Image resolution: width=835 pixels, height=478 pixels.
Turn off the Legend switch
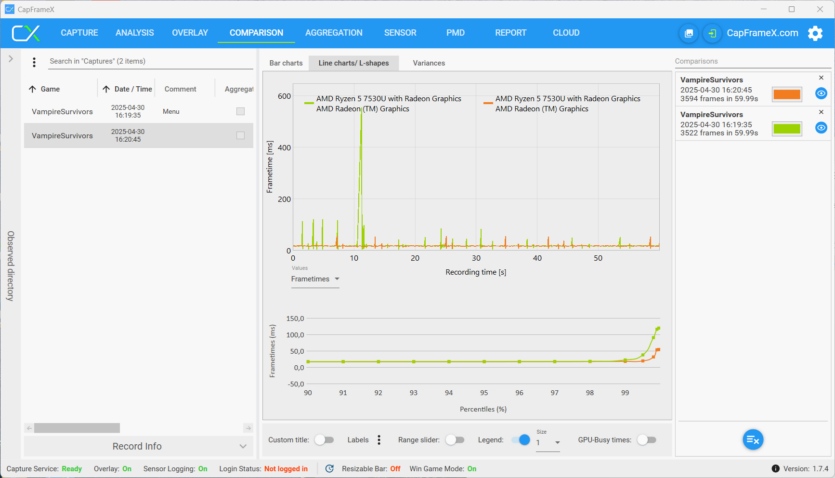click(x=521, y=440)
